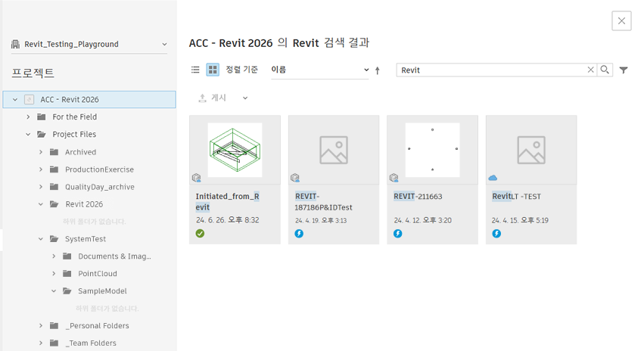Click the For the Field folder icon
Screen dimensions: 644x351
[41, 117]
